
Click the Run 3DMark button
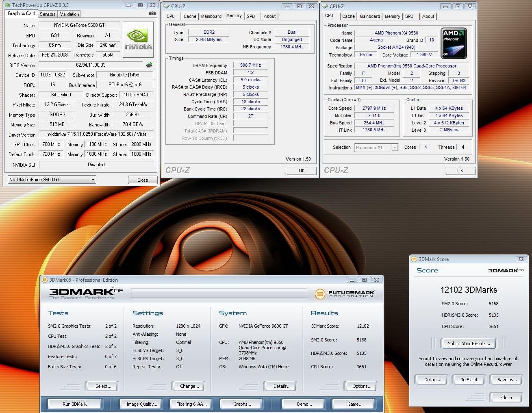tap(74, 404)
